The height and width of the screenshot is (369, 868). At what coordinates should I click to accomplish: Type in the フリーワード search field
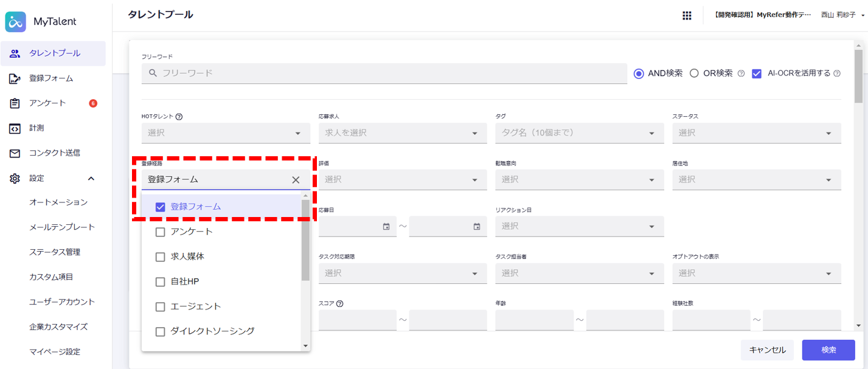[389, 73]
